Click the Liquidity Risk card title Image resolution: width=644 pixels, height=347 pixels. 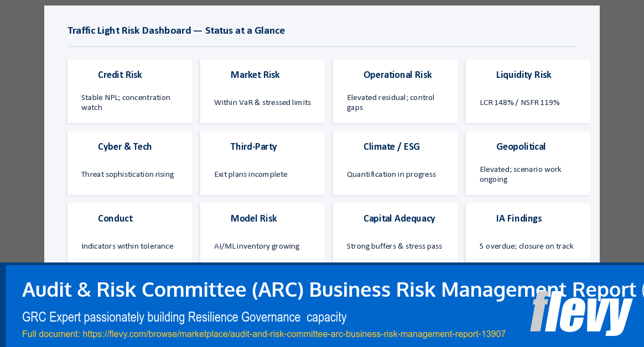coord(523,75)
